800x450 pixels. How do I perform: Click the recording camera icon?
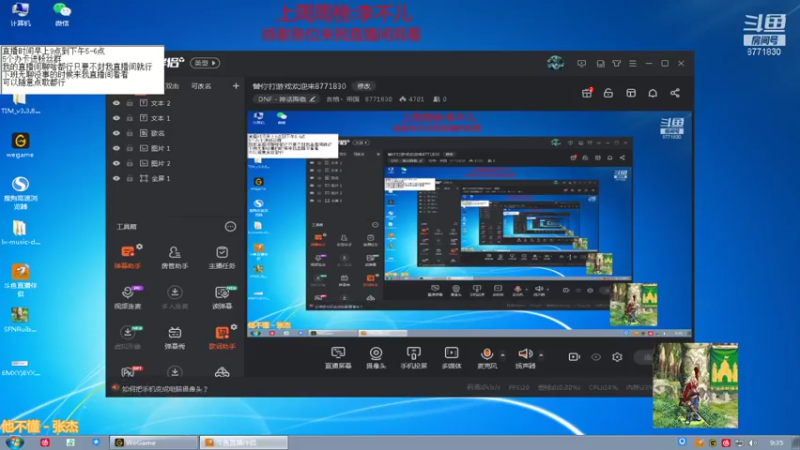tap(574, 357)
